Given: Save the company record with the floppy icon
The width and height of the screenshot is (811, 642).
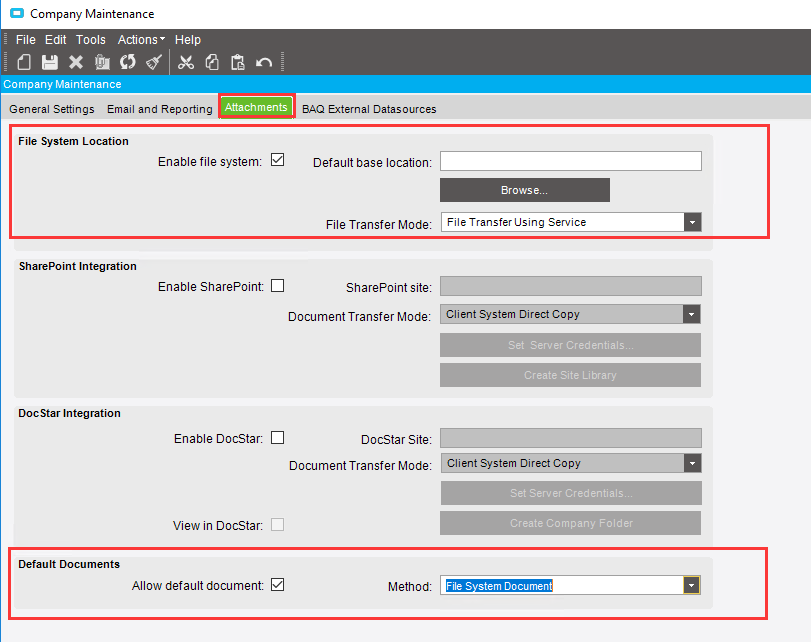Looking at the screenshot, I should click(50, 62).
